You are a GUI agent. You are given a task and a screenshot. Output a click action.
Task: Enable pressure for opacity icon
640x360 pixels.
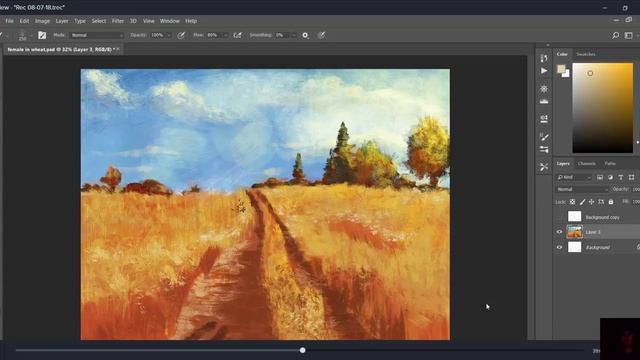coord(181,36)
